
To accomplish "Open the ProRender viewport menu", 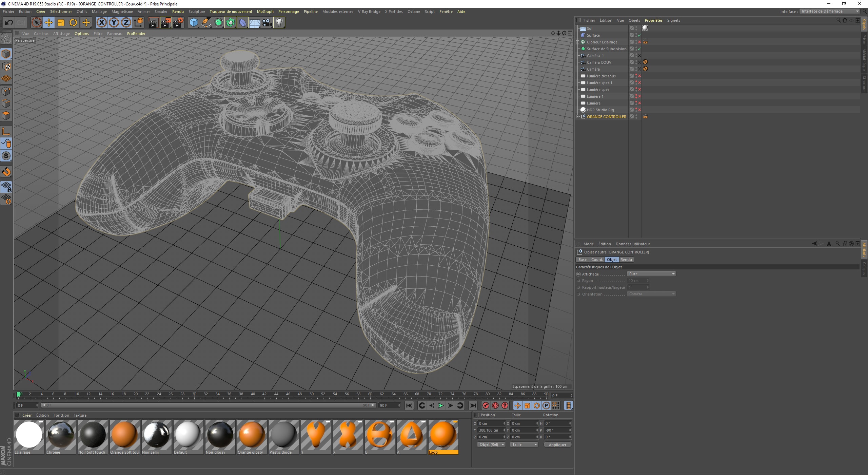I will [136, 34].
